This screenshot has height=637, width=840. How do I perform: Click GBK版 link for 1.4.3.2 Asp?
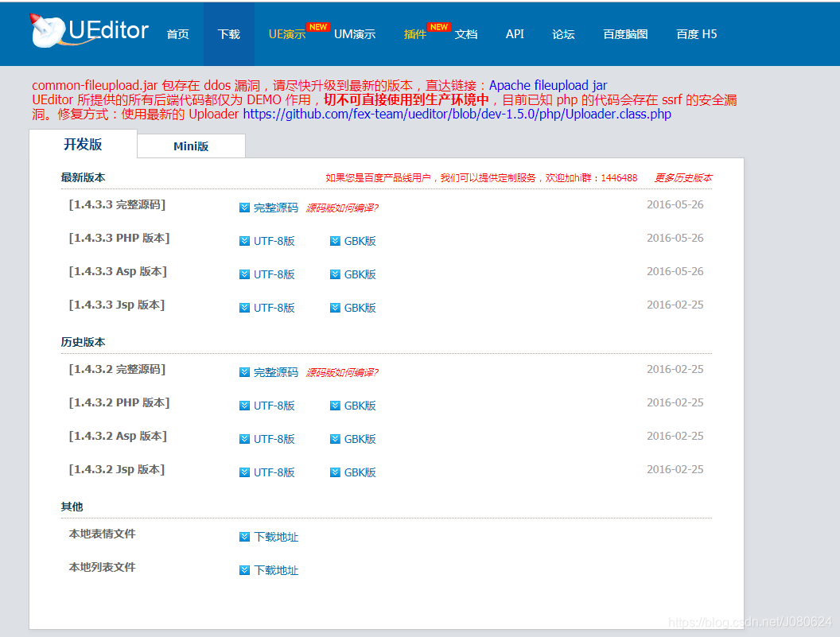pos(360,439)
